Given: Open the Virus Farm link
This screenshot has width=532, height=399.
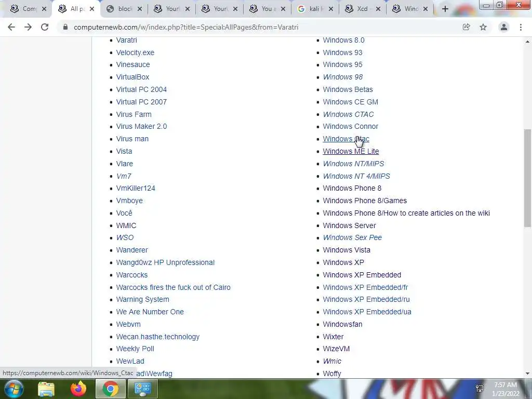Looking at the screenshot, I should click(x=134, y=114).
